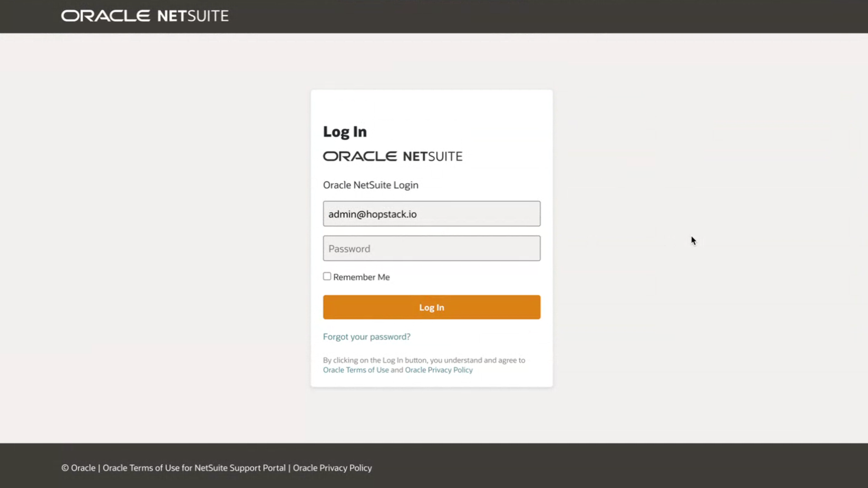Open the Forgot your password? link
Image resolution: width=868 pixels, height=488 pixels.
366,337
